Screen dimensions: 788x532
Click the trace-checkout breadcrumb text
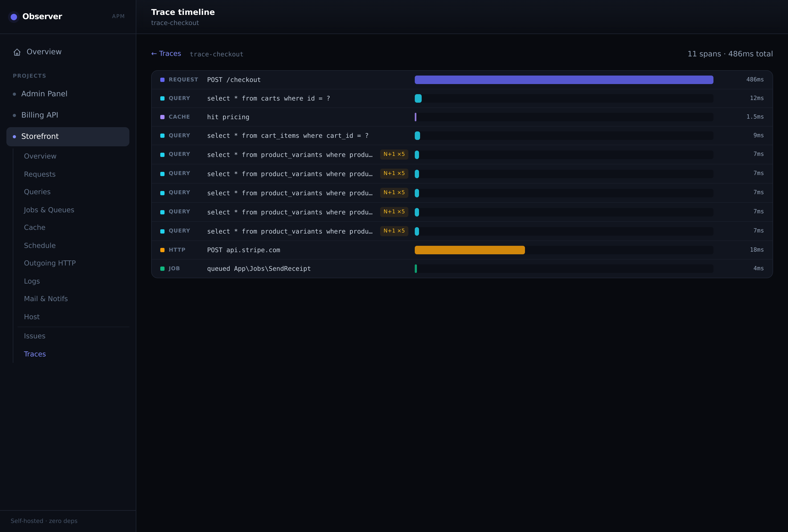217,54
